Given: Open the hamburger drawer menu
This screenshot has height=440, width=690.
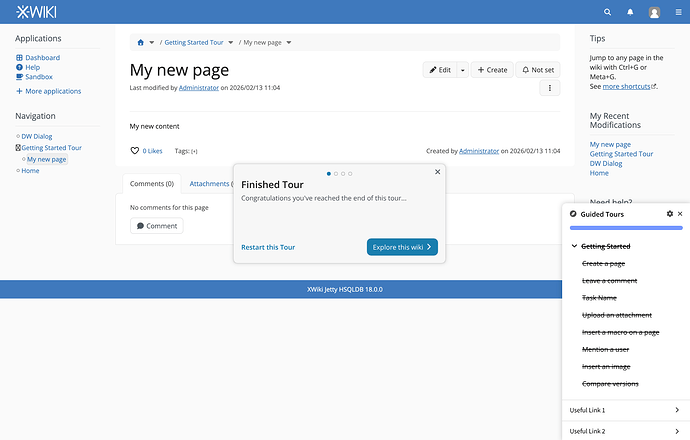Looking at the screenshot, I should [679, 12].
